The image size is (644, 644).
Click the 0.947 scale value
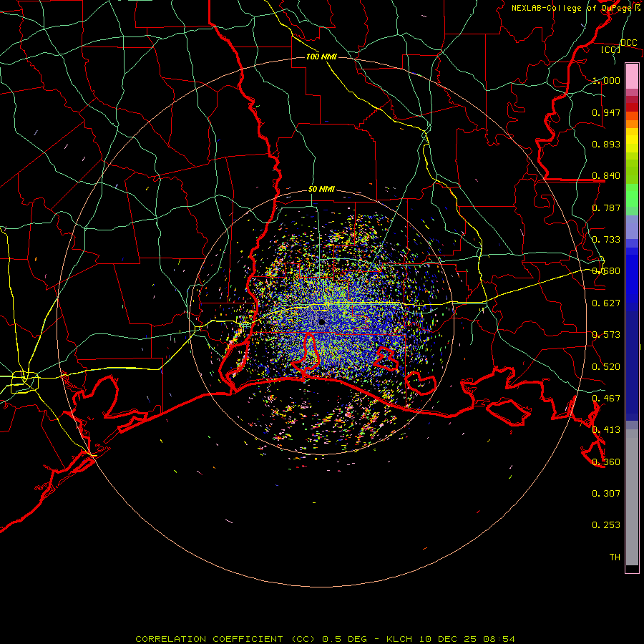tap(606, 112)
